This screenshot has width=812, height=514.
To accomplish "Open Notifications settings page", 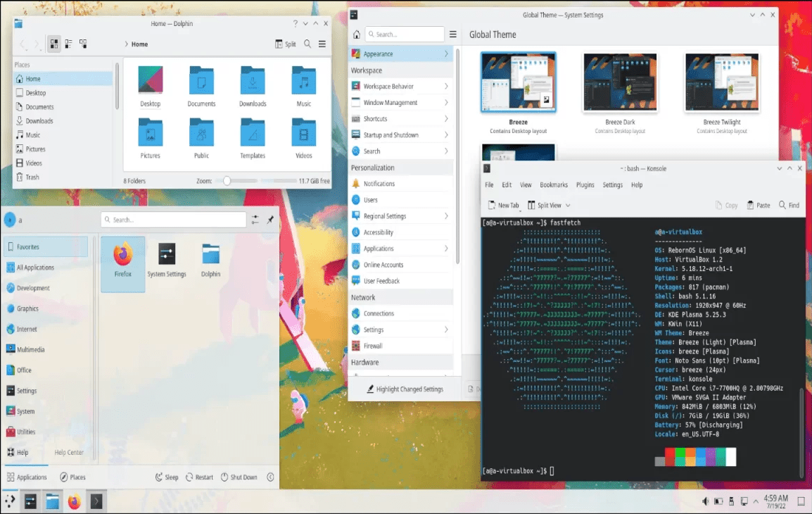I will point(400,184).
